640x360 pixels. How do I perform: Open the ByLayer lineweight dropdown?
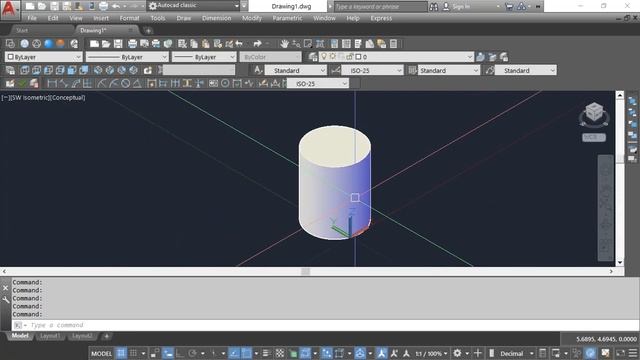click(x=204, y=57)
